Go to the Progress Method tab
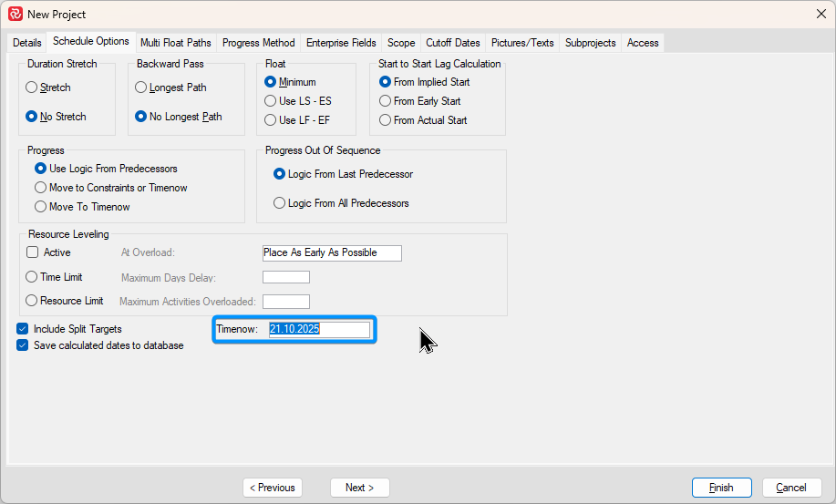The height and width of the screenshot is (504, 836). tap(258, 43)
